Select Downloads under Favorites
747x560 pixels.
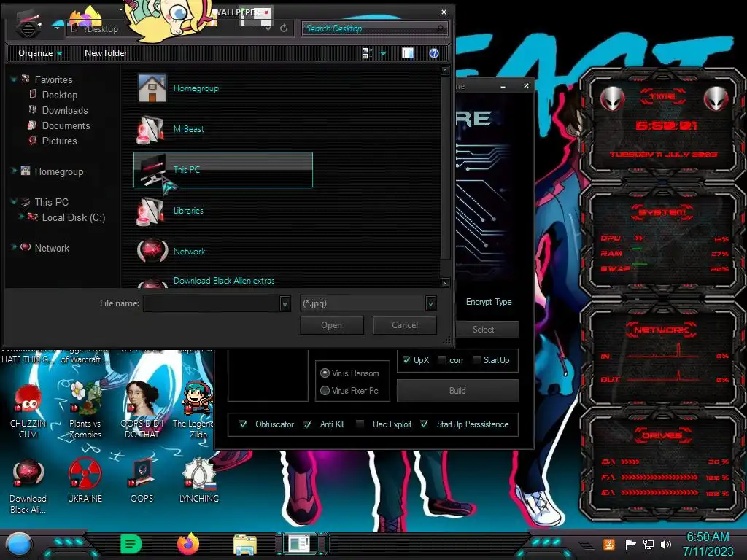coord(65,111)
